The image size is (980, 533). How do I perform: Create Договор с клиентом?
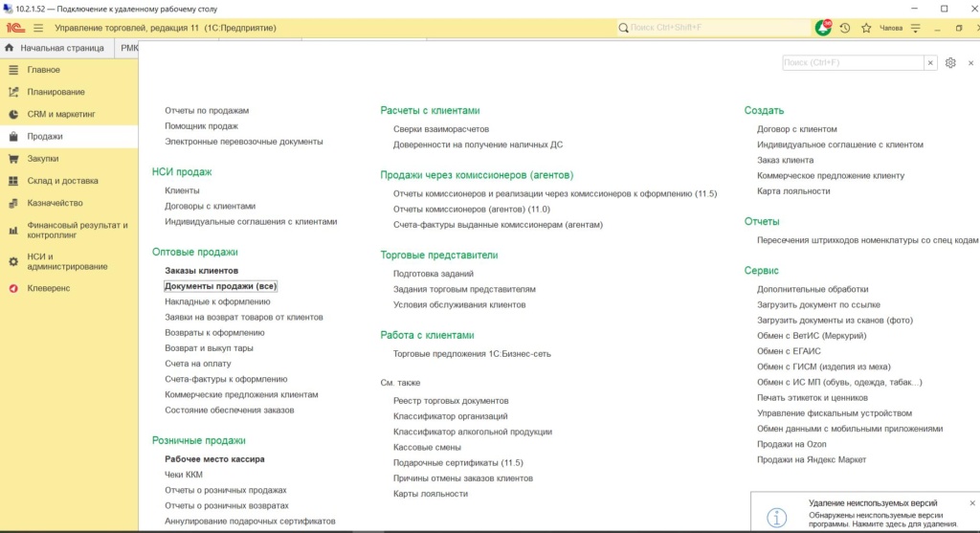click(x=796, y=129)
